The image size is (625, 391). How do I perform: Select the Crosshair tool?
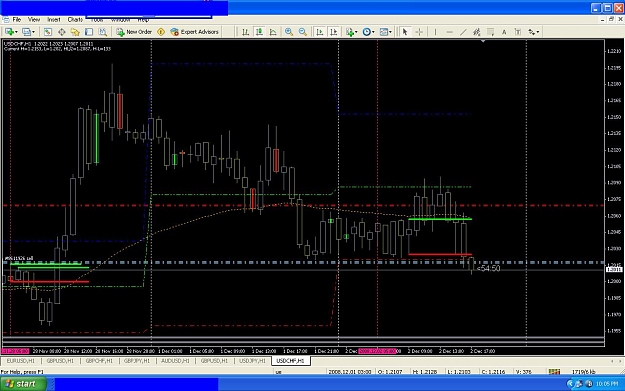pyautogui.click(x=419, y=32)
